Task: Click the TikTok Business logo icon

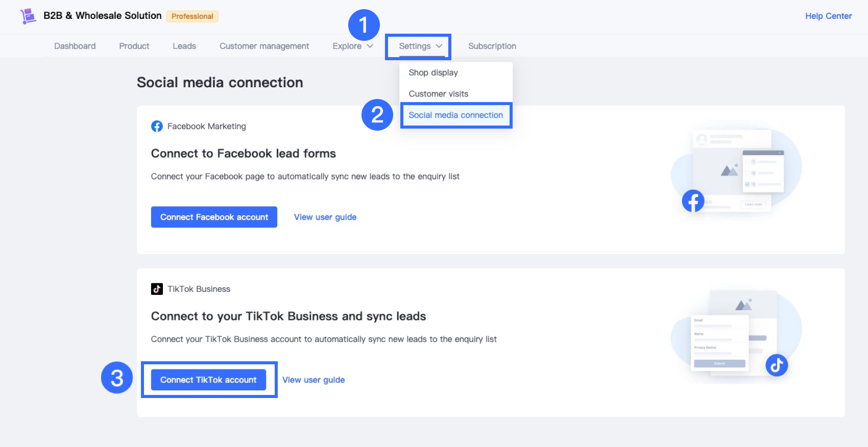Action: coord(157,289)
